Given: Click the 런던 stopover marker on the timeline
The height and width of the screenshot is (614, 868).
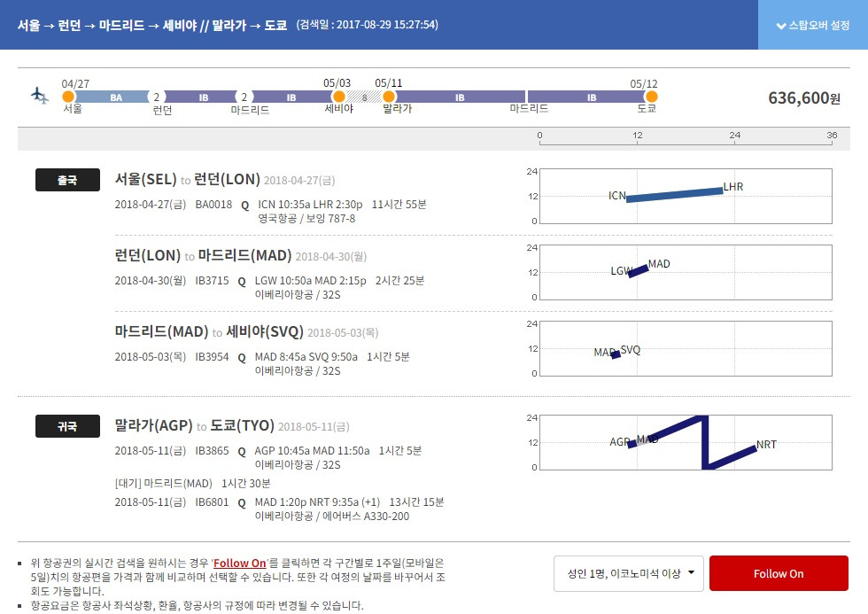Looking at the screenshot, I should [156, 97].
